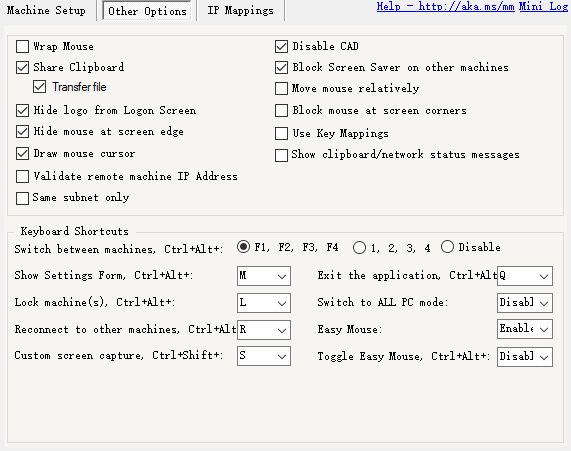Open the Custom screen capture key dropdown

264,356
